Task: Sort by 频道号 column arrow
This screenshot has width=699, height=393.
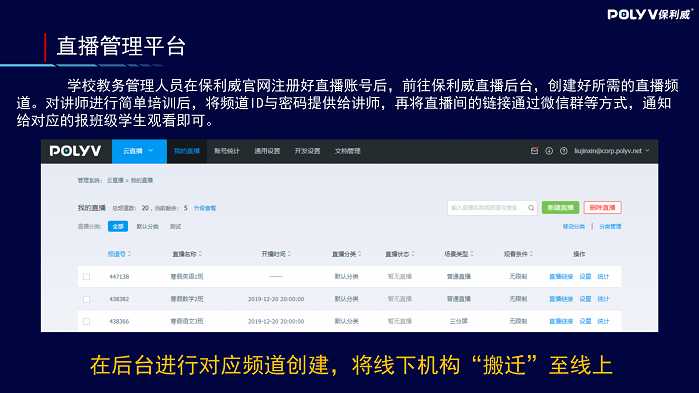Action: tap(130, 254)
